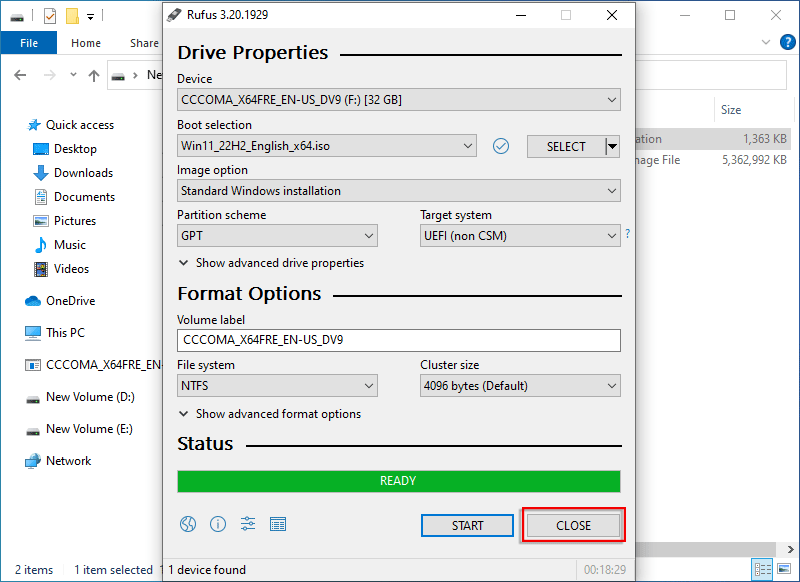800x582 pixels.
Task: Open Rufus language selection globe icon
Action: click(x=188, y=524)
